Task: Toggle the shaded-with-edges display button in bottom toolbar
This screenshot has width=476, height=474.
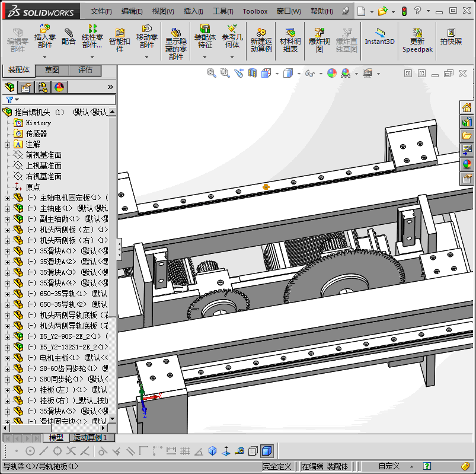Action: click(267, 451)
